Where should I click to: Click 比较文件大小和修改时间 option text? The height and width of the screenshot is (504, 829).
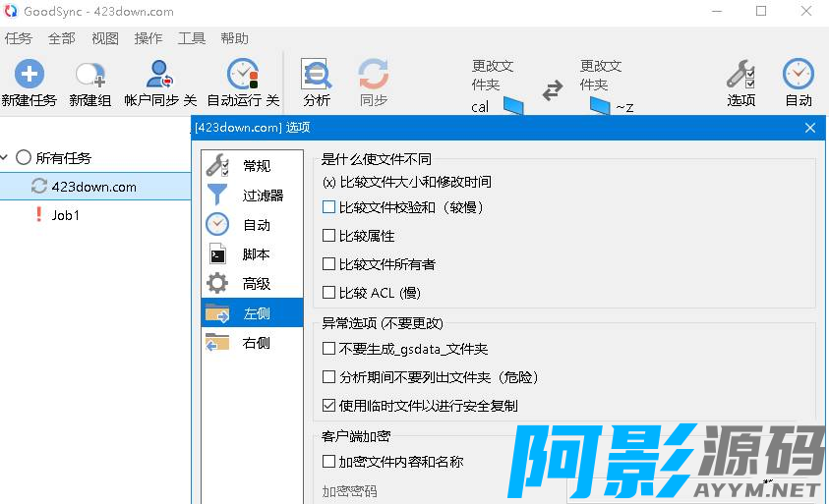click(x=416, y=183)
